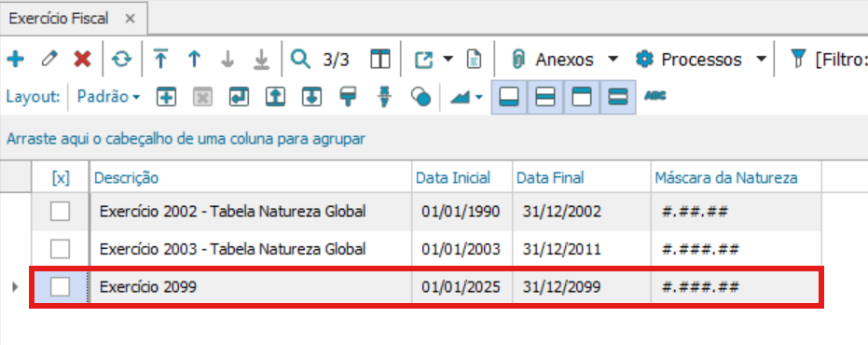The image size is (868, 345).
Task: Click the ABC text icon
Action: tap(655, 96)
